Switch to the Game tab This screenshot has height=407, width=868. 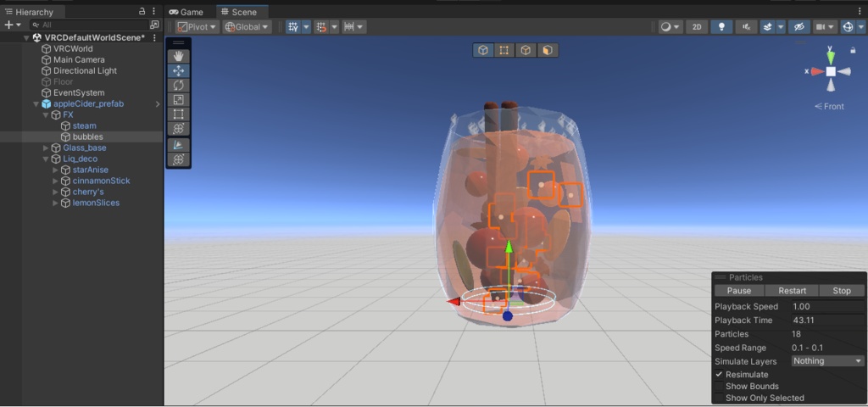pos(186,12)
